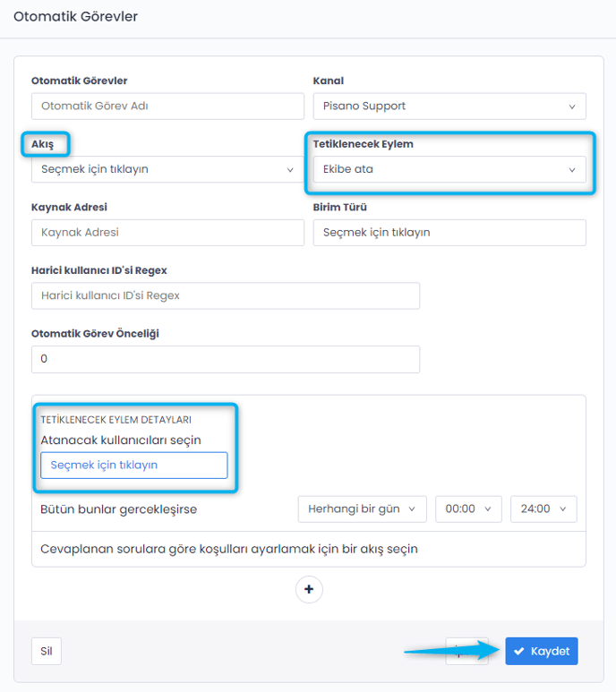Screen dimensions: 616x692
Task: Click chevron arrow in Tetiklenecek Eylem field
Action: pos(572,169)
